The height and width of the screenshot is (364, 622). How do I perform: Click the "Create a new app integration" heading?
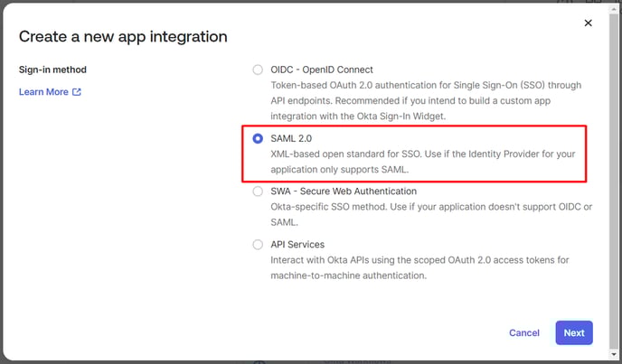(x=123, y=37)
